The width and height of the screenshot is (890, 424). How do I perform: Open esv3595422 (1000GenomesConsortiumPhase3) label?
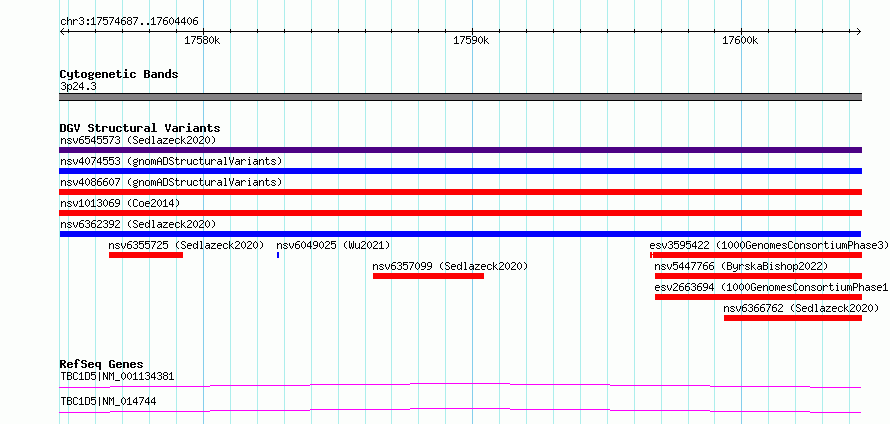click(769, 245)
